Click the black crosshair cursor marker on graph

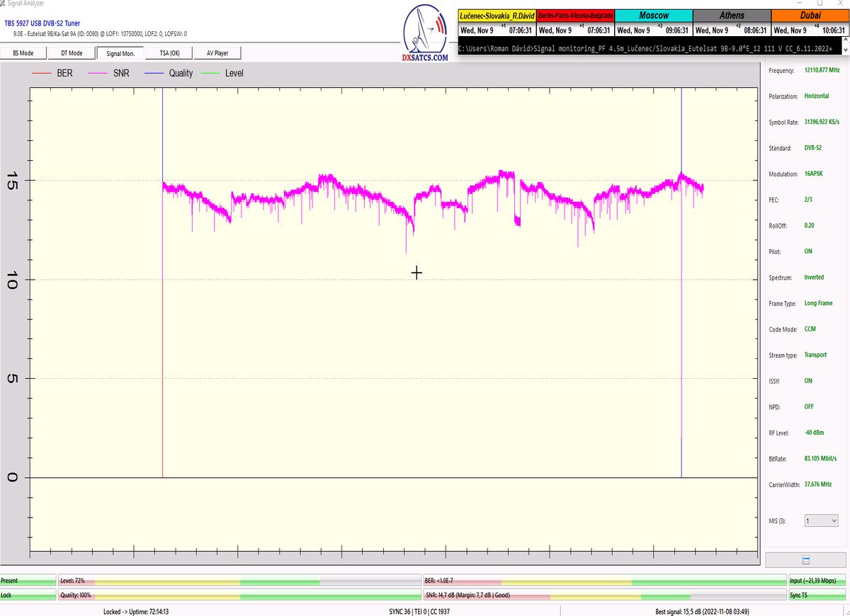click(416, 273)
